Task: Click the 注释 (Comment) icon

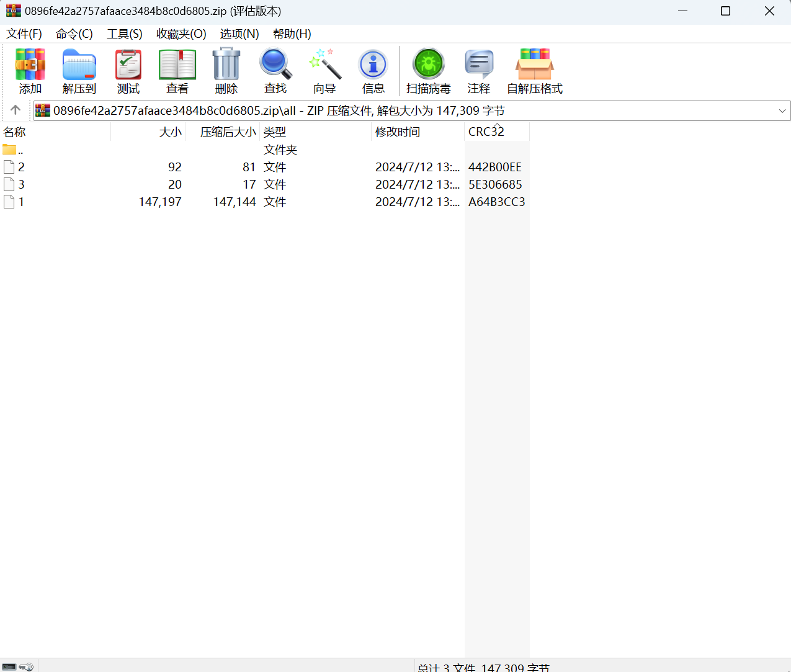Action: (x=479, y=65)
